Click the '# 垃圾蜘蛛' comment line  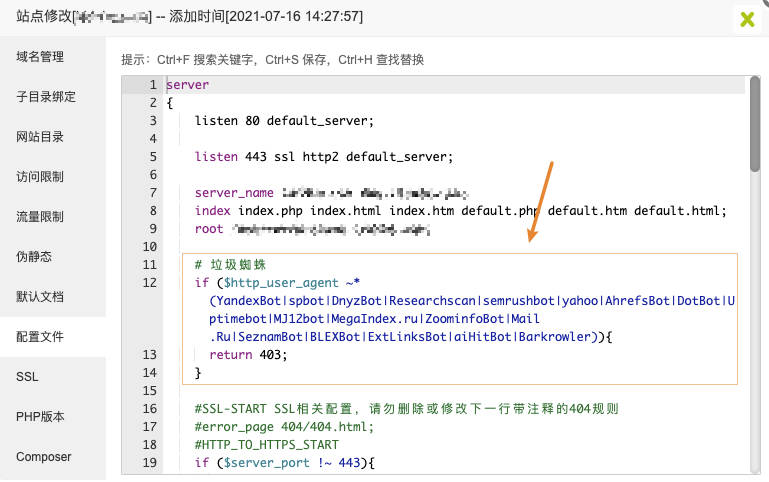point(230,265)
